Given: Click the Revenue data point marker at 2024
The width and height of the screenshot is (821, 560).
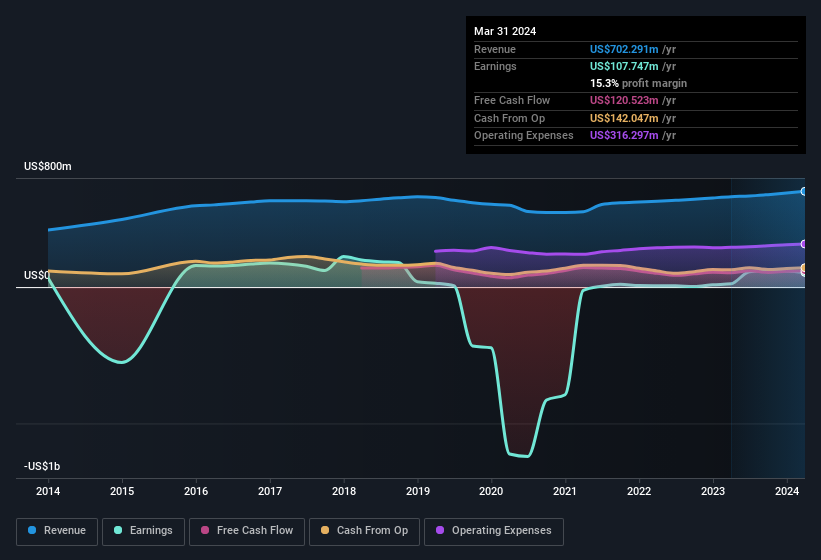Looking at the screenshot, I should coord(803,192).
